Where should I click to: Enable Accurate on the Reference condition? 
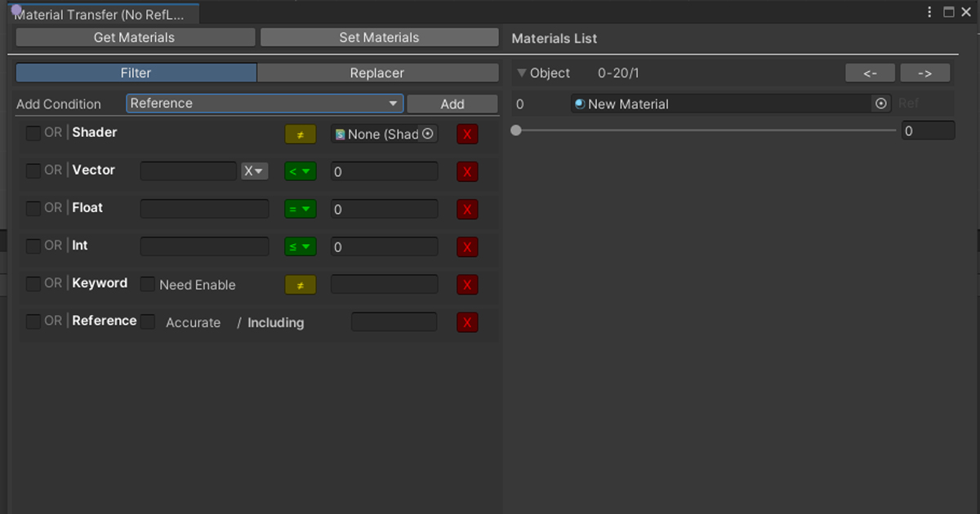[x=148, y=322]
